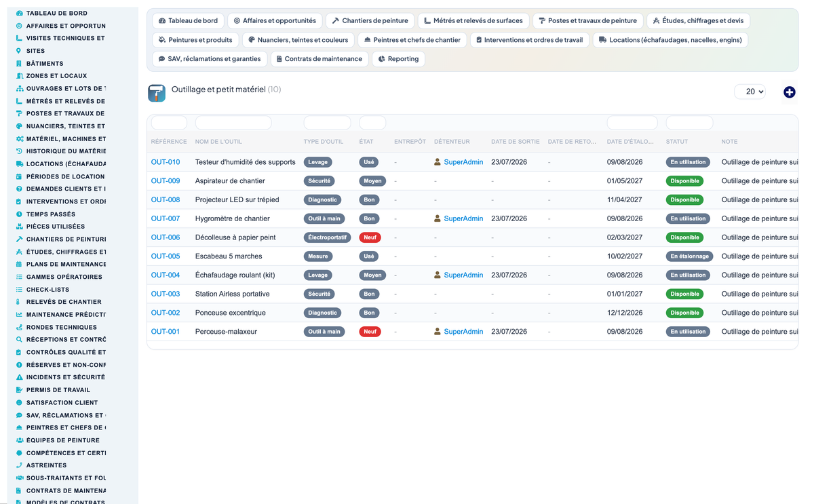Click the user icon in OUT-001 row
This screenshot has height=504, width=814.
(x=438, y=332)
